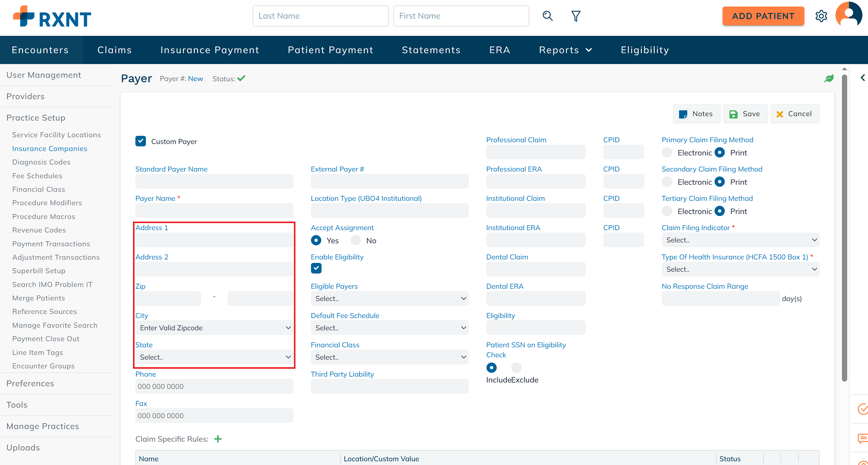Click the green leaf icon
This screenshot has height=465, width=868.
tap(829, 78)
